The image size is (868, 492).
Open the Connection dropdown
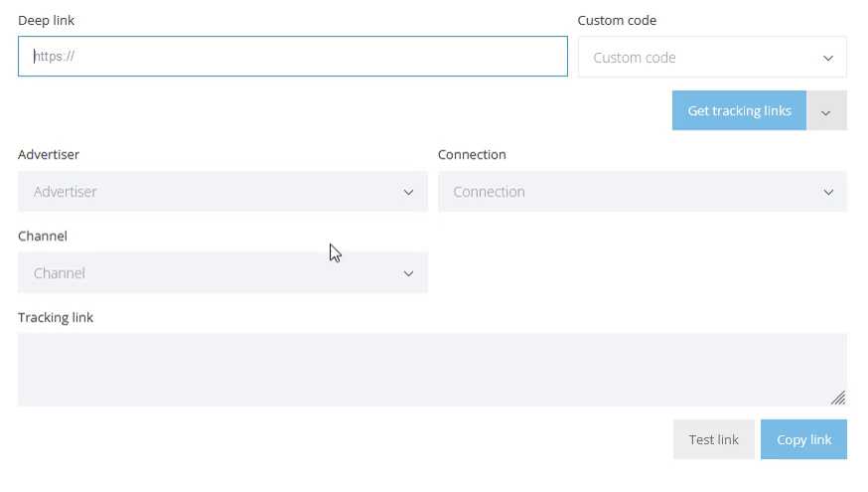(x=643, y=192)
